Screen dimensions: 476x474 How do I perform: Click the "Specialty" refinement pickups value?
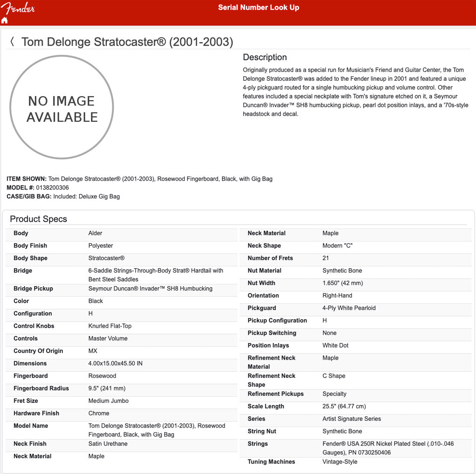[334, 394]
